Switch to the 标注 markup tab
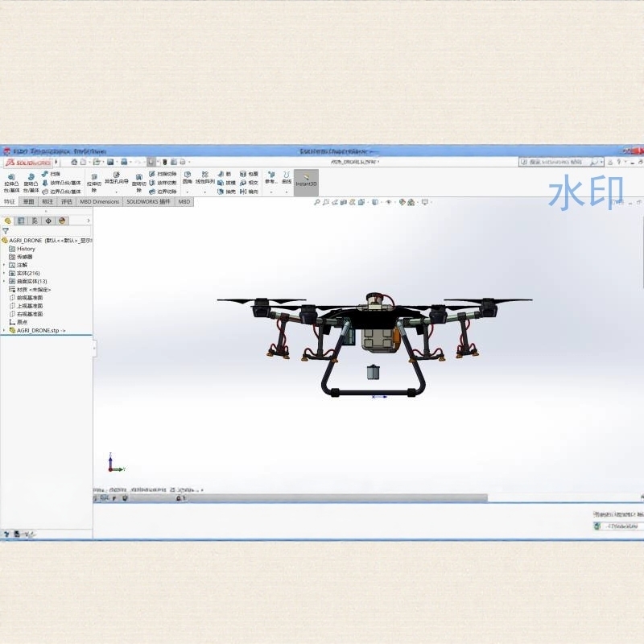Viewport: 644px width, 644px height. coord(47,202)
